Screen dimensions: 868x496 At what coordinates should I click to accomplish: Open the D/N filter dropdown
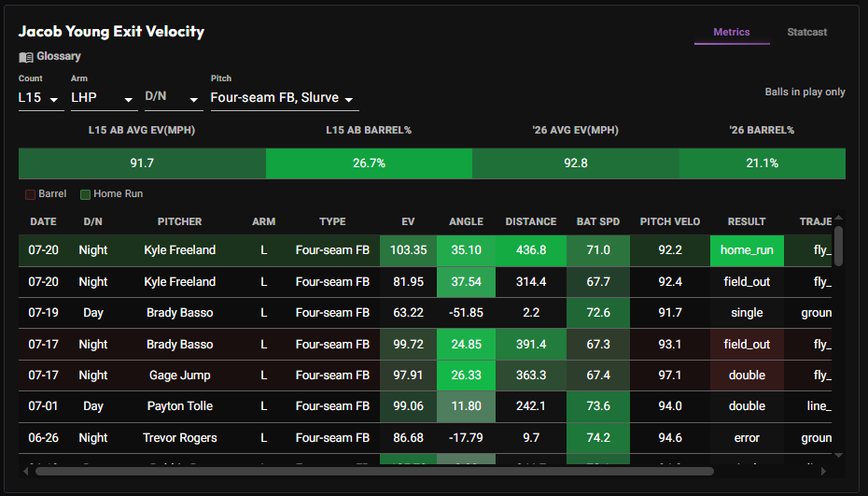174,98
